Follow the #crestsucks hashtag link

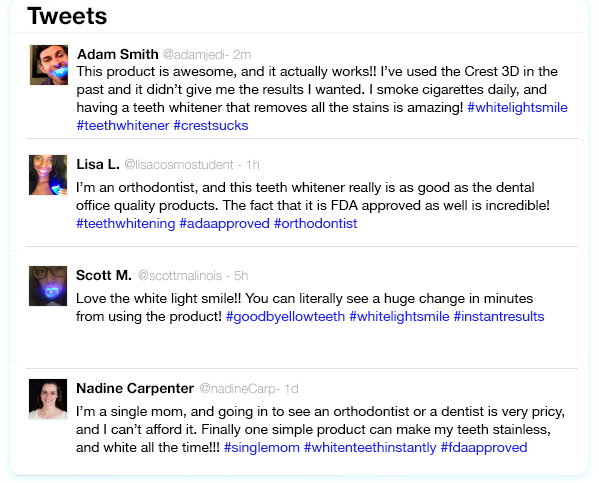(211, 125)
